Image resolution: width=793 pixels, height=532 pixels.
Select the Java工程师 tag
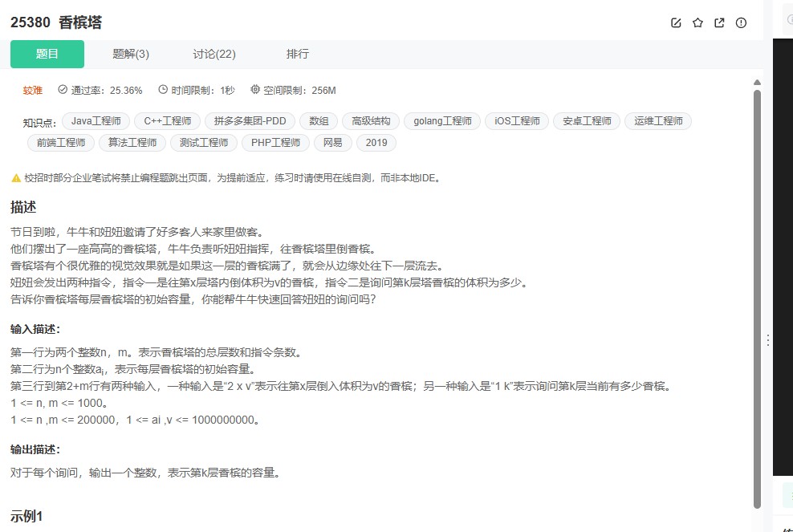[96, 121]
